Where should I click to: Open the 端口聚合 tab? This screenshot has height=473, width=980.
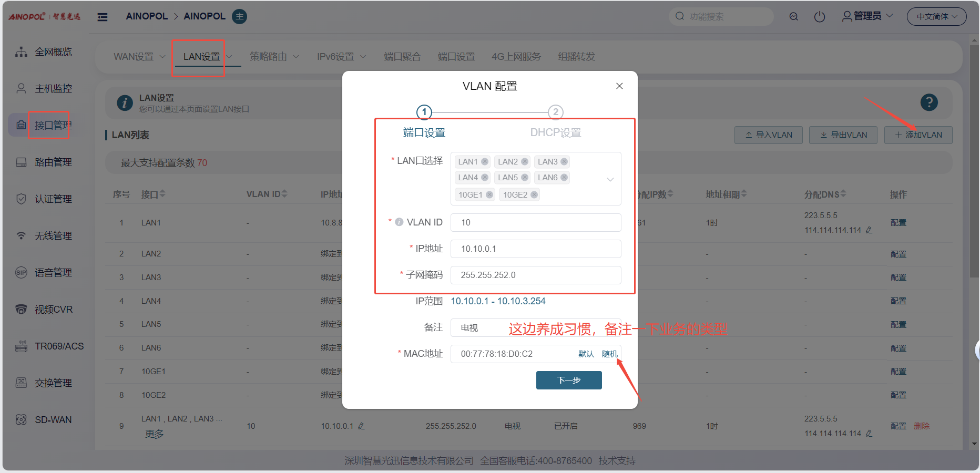tap(402, 57)
